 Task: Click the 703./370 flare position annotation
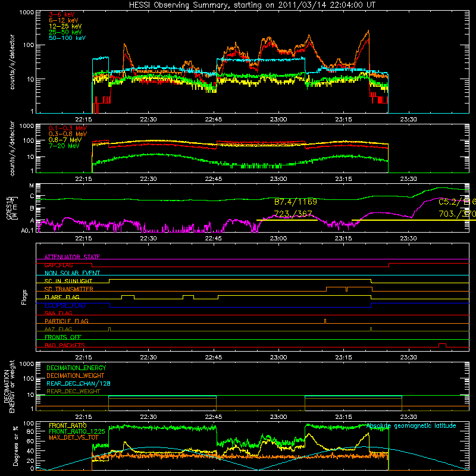pos(457,214)
